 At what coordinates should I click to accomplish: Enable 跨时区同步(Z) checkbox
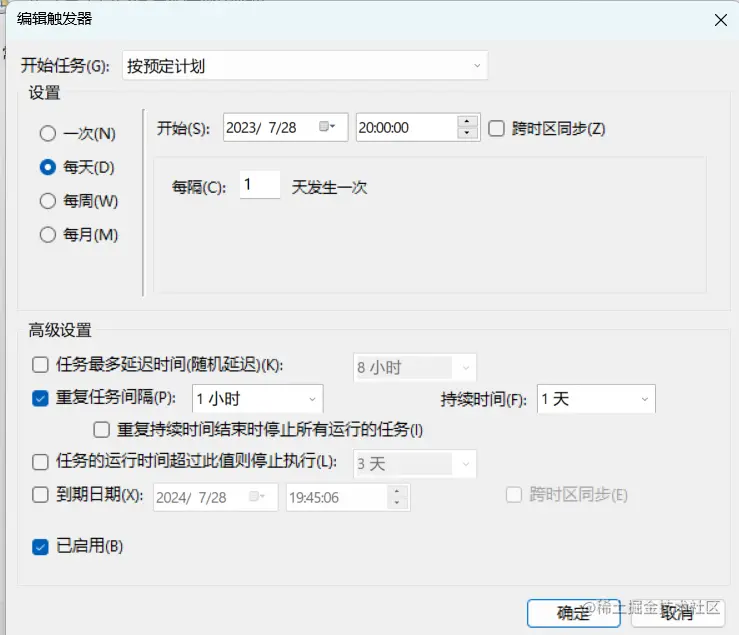[496, 128]
